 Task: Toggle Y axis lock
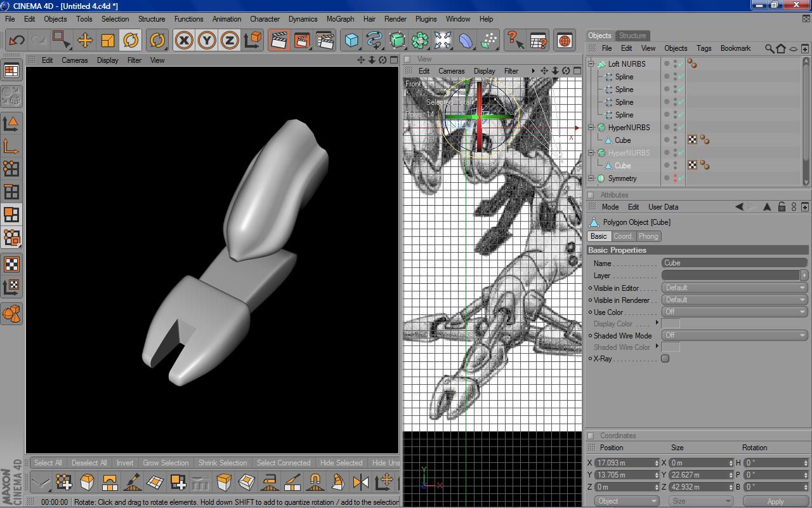click(x=207, y=41)
